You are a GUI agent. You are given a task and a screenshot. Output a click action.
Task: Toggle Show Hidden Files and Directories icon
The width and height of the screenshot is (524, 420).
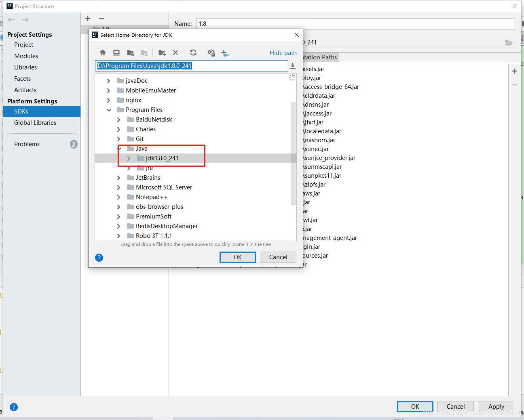(x=211, y=52)
